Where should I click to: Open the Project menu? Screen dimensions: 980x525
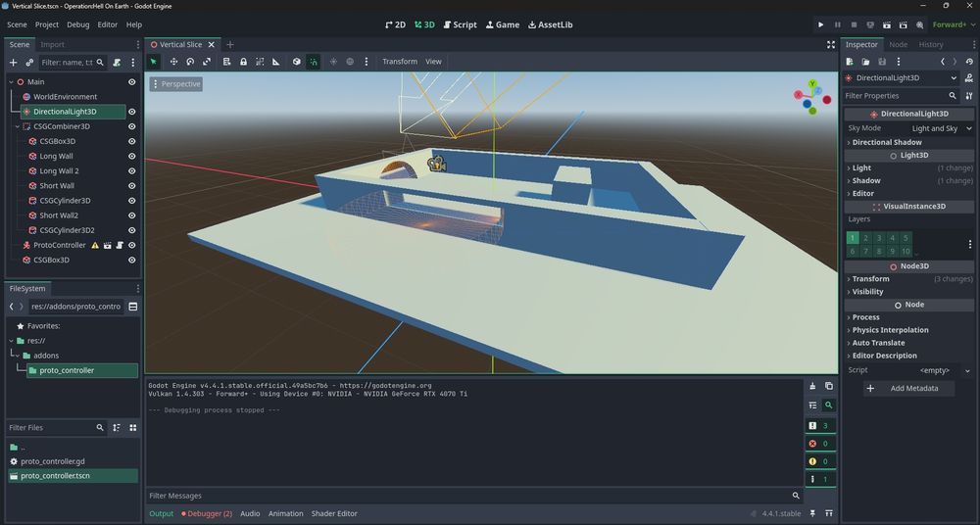47,25
